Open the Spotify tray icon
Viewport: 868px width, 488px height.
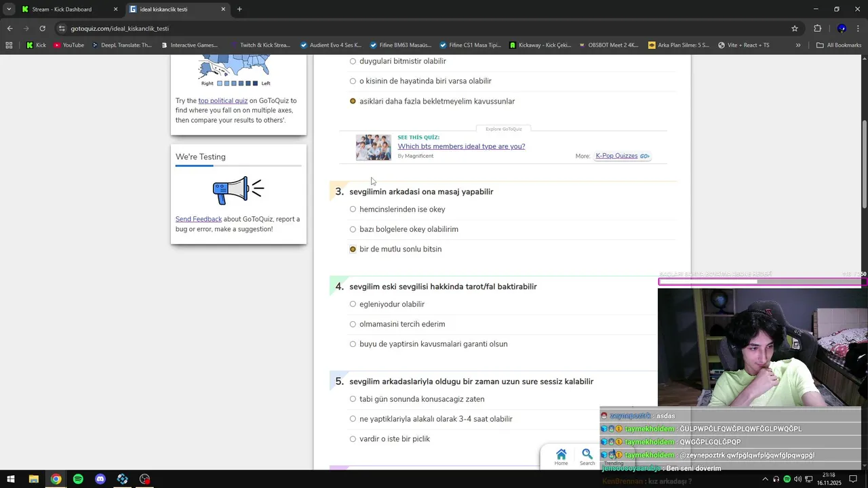click(787, 479)
